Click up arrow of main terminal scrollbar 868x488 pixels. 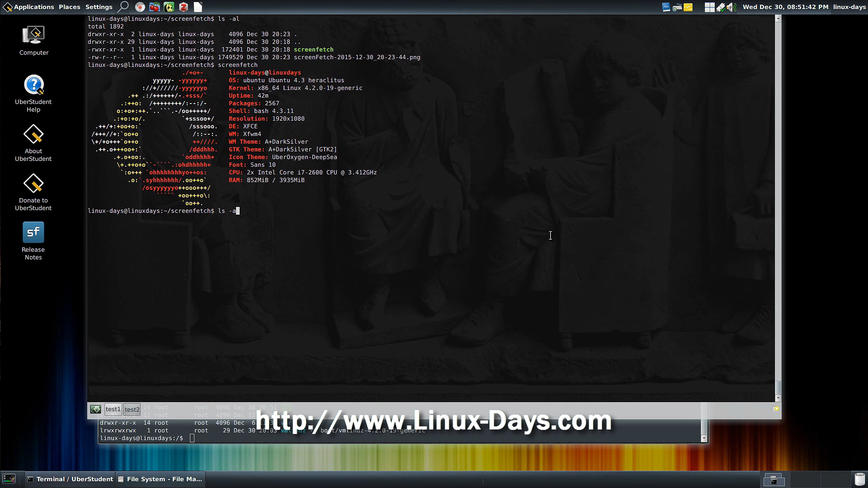[778, 19]
